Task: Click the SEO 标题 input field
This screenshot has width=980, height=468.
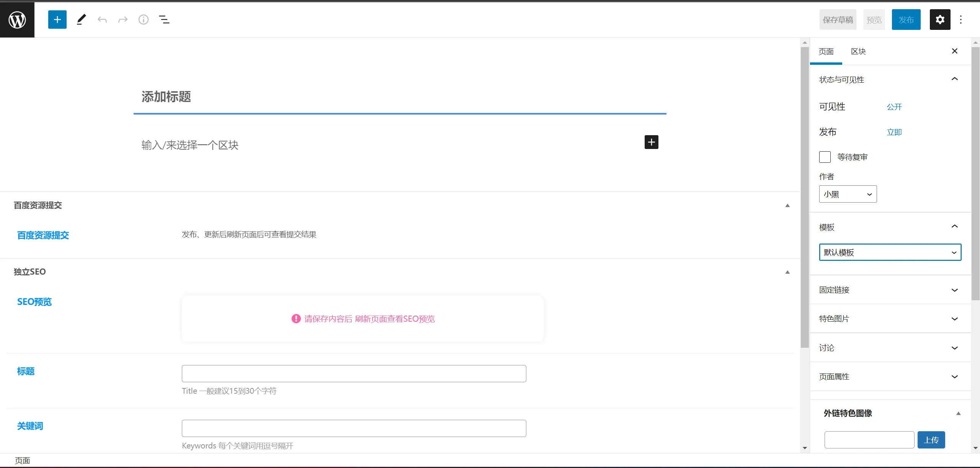Action: tap(354, 373)
